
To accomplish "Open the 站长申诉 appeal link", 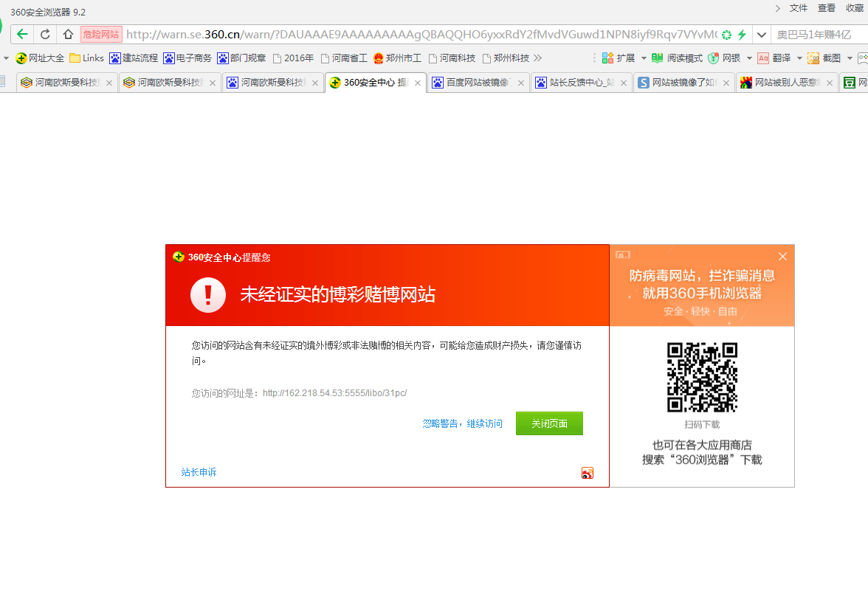I will tap(199, 472).
